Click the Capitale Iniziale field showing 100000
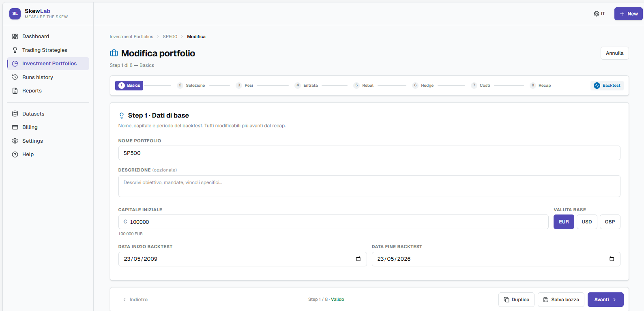This screenshot has height=311, width=644. (333, 222)
